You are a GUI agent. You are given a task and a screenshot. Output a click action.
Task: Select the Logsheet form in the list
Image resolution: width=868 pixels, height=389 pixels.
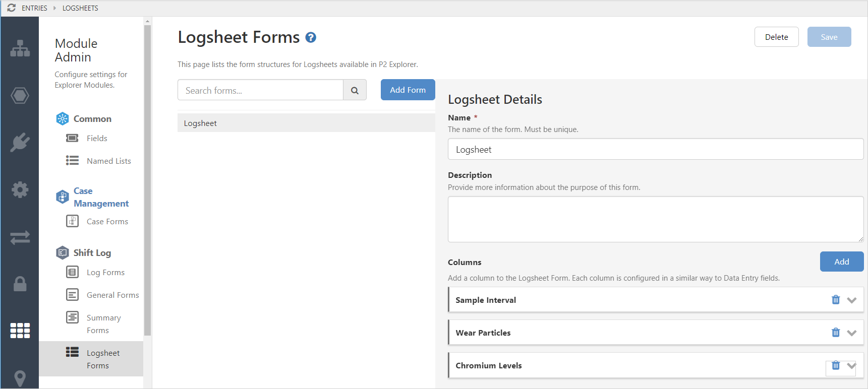[306, 123]
